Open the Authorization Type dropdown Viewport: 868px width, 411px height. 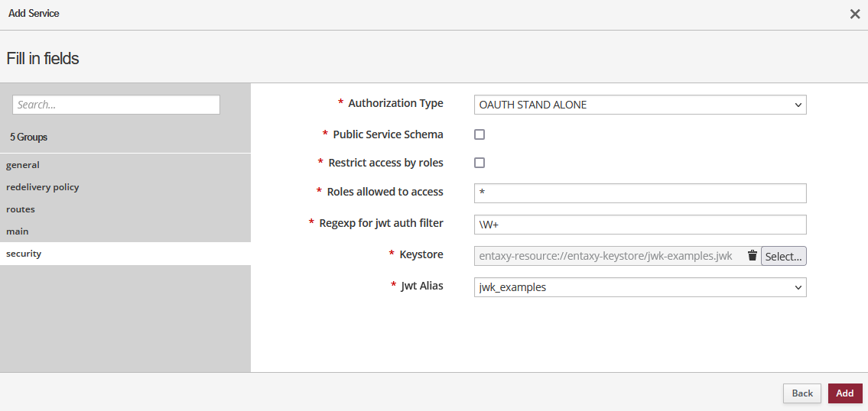click(639, 105)
